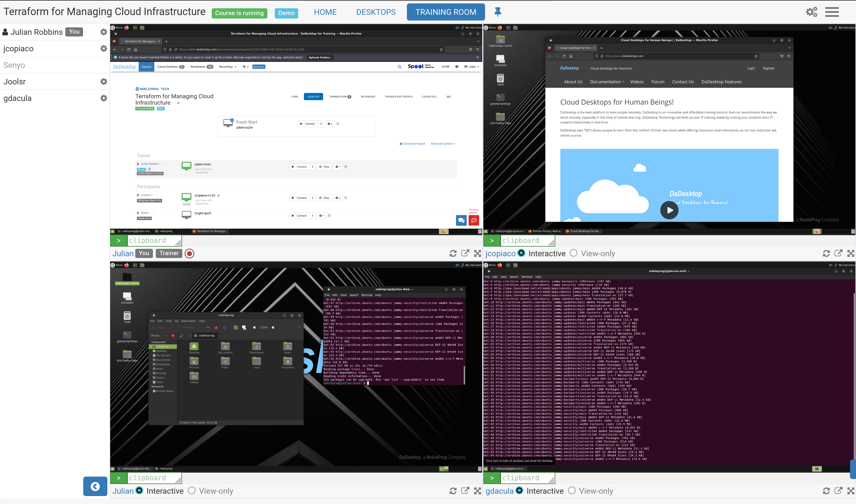
Task: Open gear dropdown for Fresh Start desktop
Action: pyautogui.click(x=330, y=124)
